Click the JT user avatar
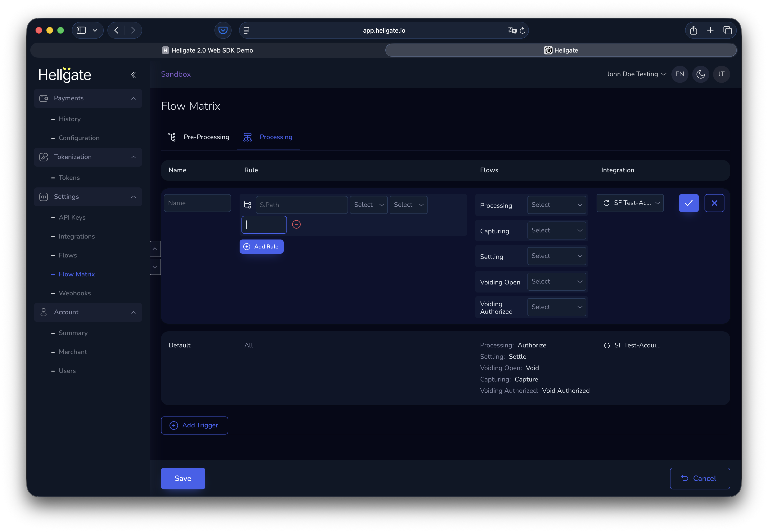The height and width of the screenshot is (532, 768). pyautogui.click(x=721, y=74)
